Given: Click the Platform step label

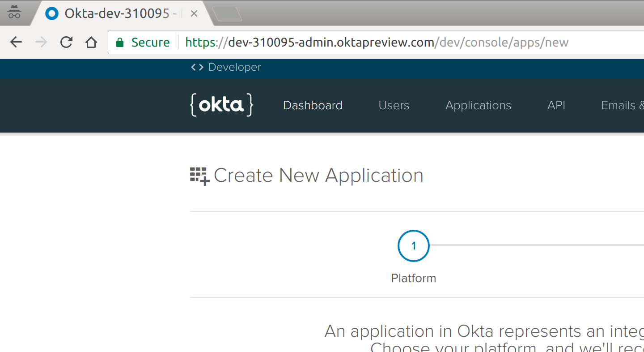Looking at the screenshot, I should [413, 278].
